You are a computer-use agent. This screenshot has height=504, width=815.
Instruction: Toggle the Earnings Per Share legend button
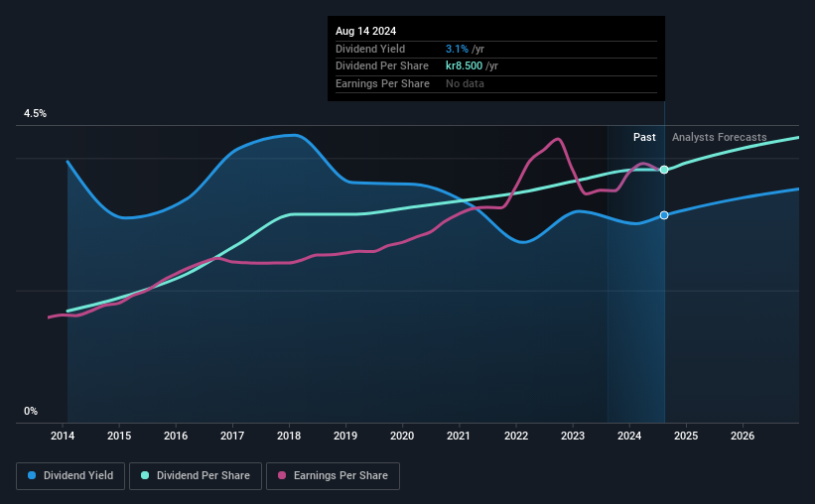[x=333, y=476]
